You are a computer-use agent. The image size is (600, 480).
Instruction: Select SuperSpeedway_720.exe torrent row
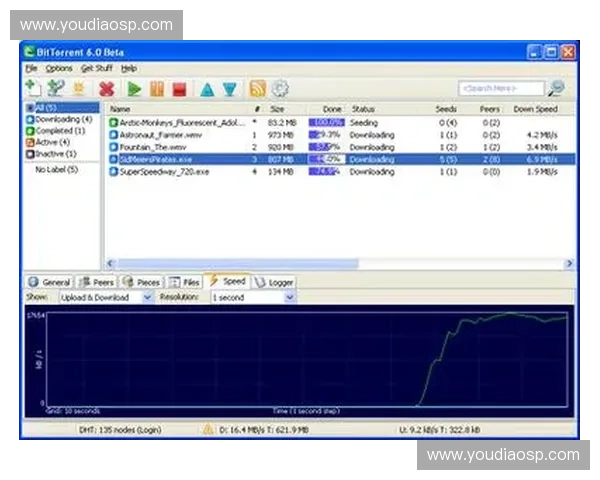[x=341, y=172]
